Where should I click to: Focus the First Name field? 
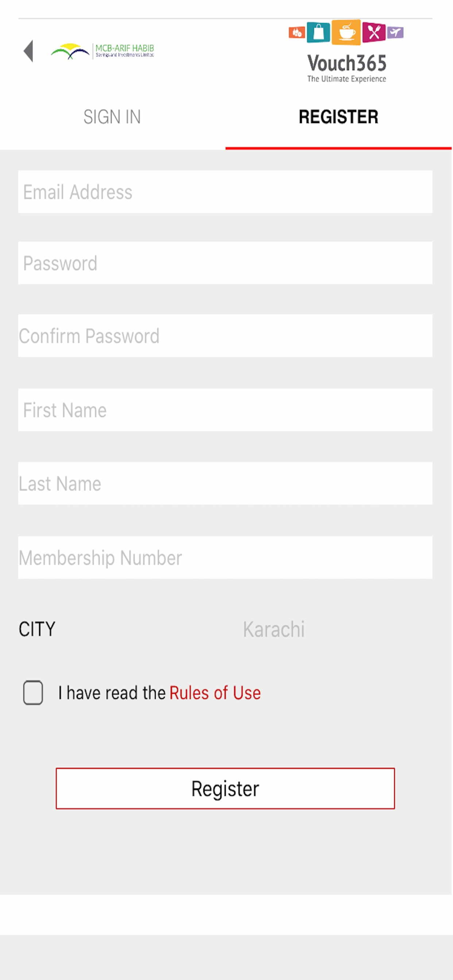coord(225,410)
